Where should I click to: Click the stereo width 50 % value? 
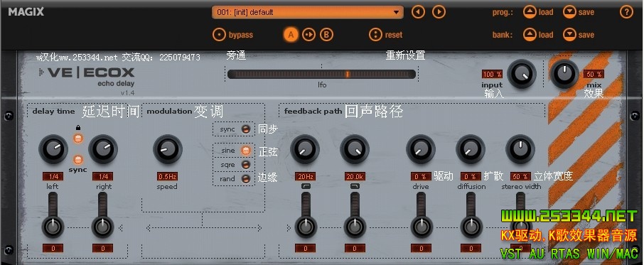coord(520,177)
